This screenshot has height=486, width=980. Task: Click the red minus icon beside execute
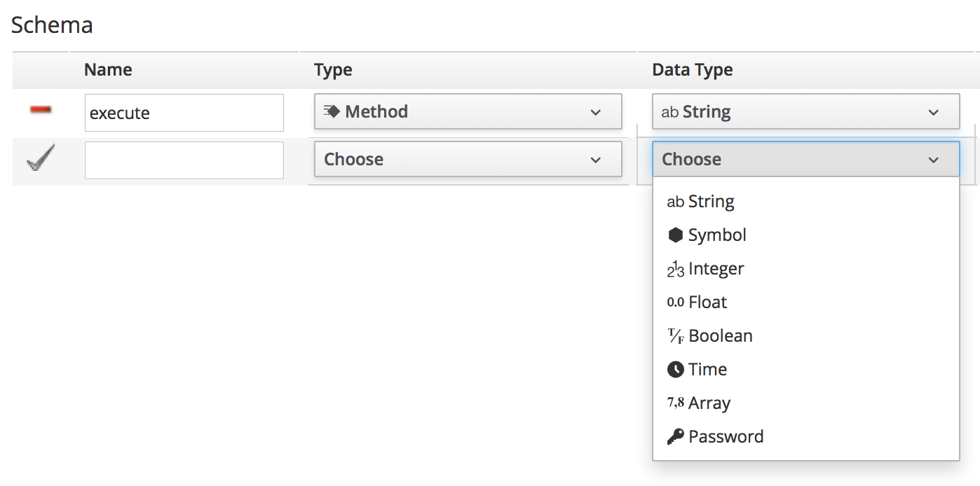(41, 110)
